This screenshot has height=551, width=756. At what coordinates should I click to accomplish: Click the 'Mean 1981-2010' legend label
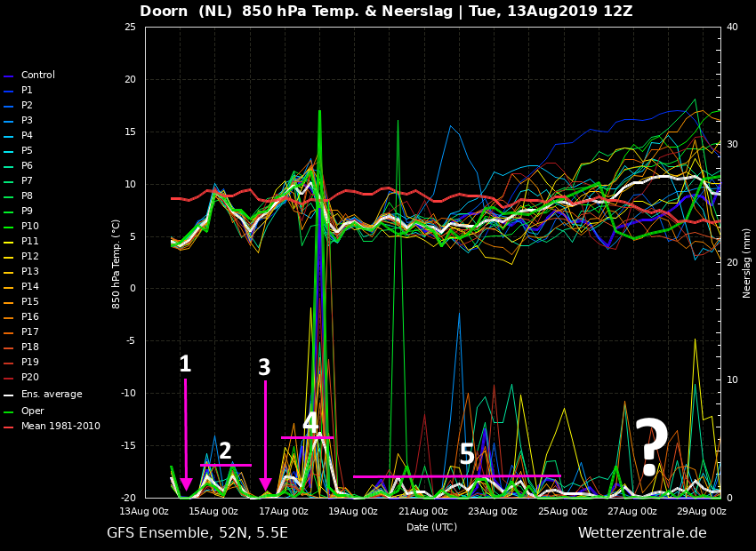coord(60,427)
